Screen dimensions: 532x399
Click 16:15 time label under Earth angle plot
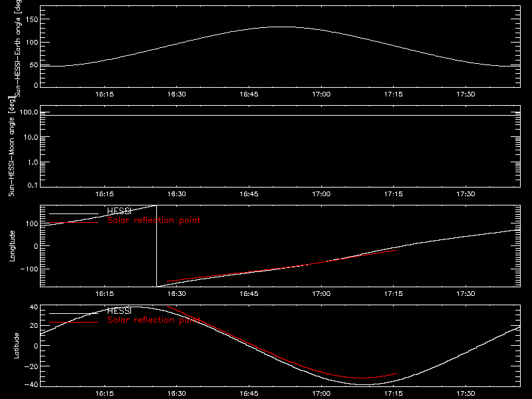tap(104, 94)
